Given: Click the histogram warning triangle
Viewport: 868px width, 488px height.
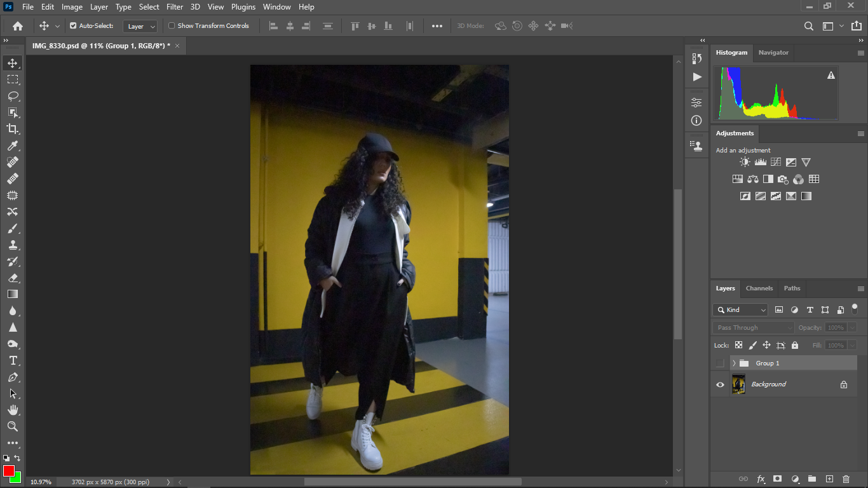Looking at the screenshot, I should tap(831, 75).
